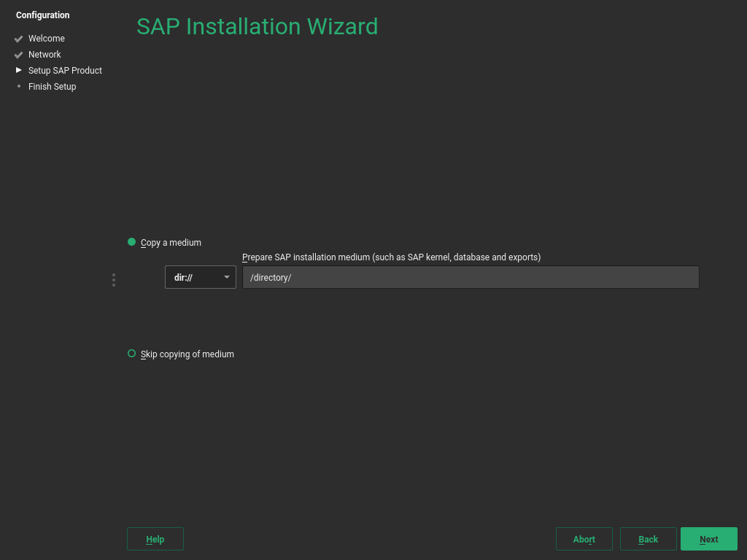Choose the Skip copying of medium option
This screenshot has width=747, height=560.
click(x=132, y=354)
